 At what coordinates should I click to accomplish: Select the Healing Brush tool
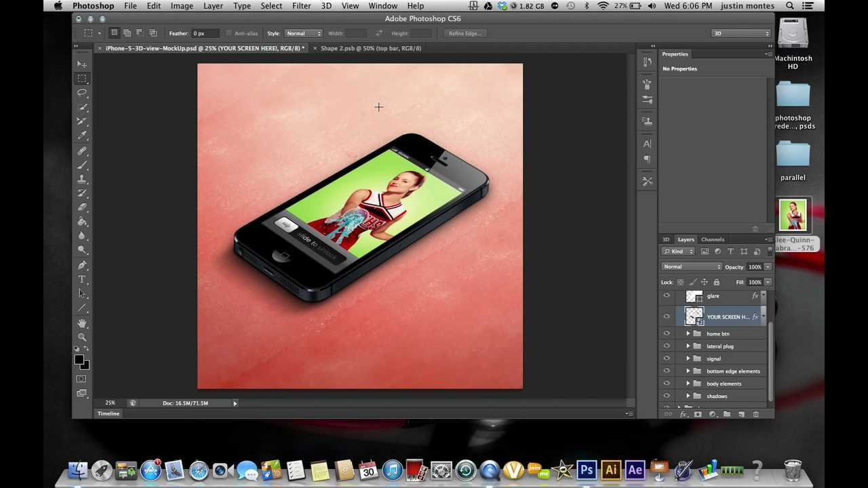[82, 150]
